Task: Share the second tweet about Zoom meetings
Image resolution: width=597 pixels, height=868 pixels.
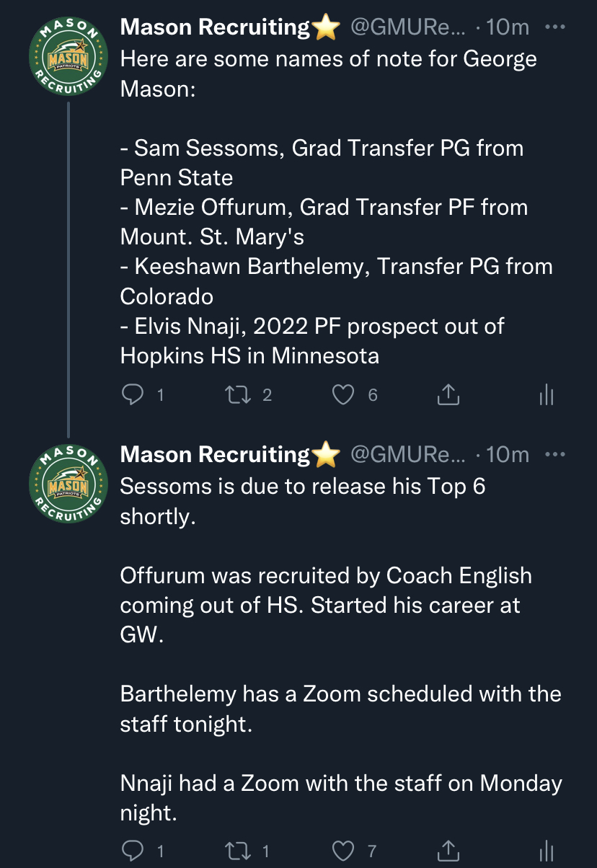Action: pyautogui.click(x=448, y=851)
